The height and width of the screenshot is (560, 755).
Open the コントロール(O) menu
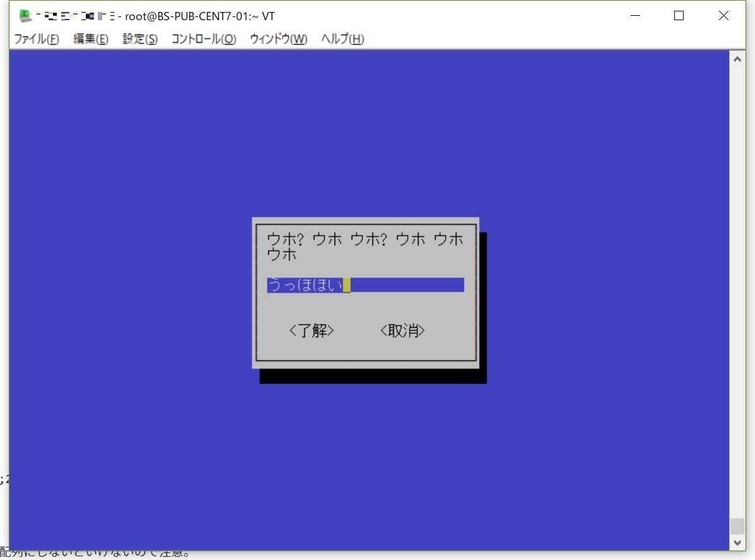pyautogui.click(x=203, y=39)
